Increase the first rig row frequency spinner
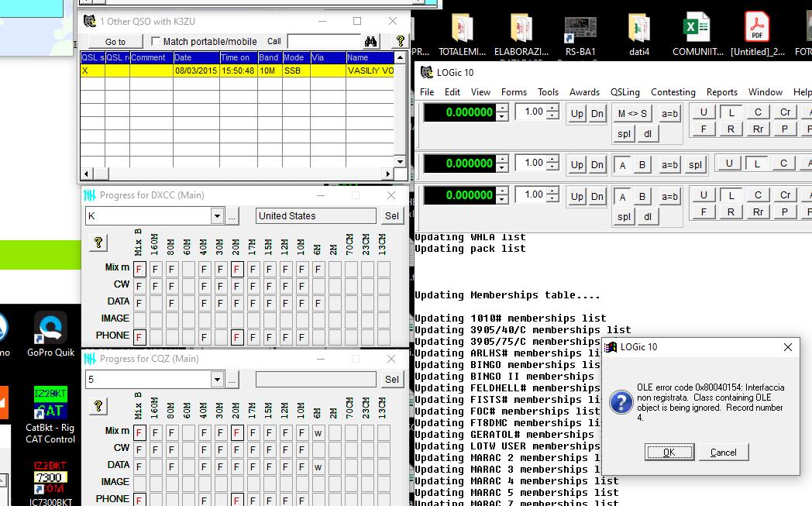This screenshot has width=812, height=506. pyautogui.click(x=502, y=108)
